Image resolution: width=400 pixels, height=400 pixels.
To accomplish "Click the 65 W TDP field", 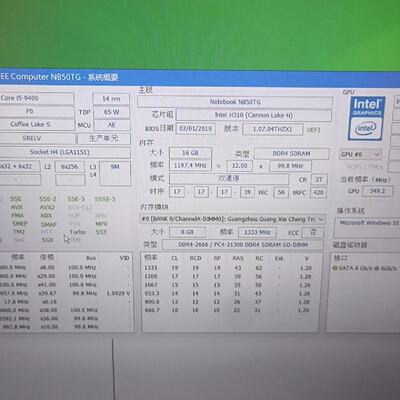I will [x=111, y=112].
